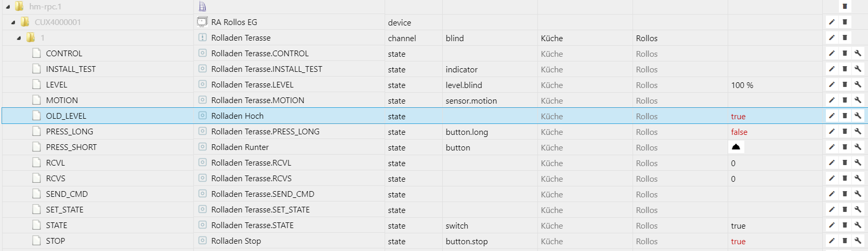868x251 pixels.
Task: Click the 100 % LEVEL value field
Action: [x=742, y=85]
